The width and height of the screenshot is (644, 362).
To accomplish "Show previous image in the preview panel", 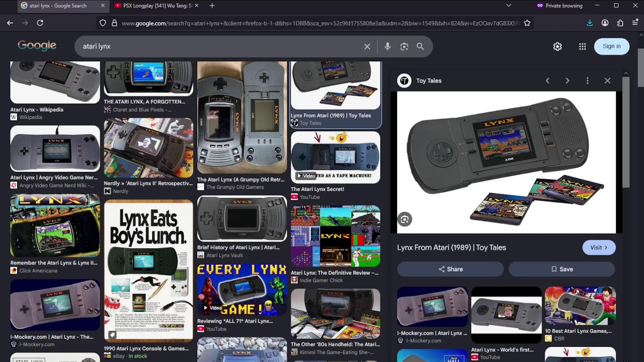I will pyautogui.click(x=547, y=80).
